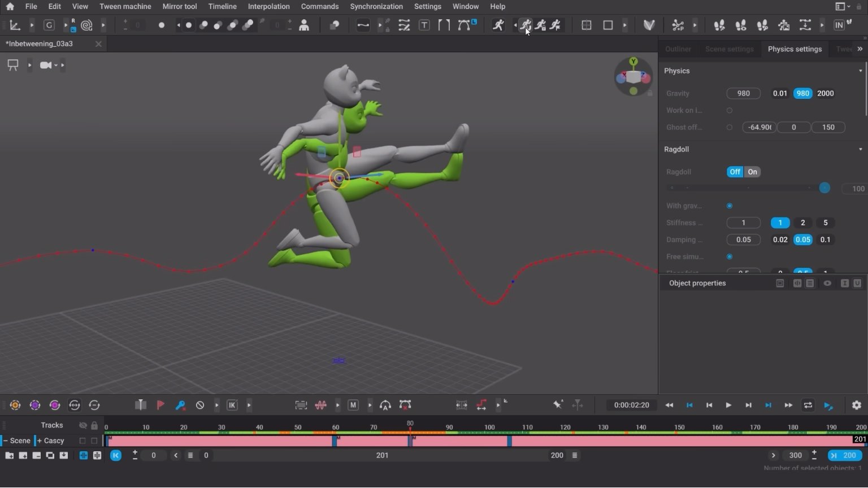
Task: Click the T text-box toolbar icon
Action: point(424,25)
